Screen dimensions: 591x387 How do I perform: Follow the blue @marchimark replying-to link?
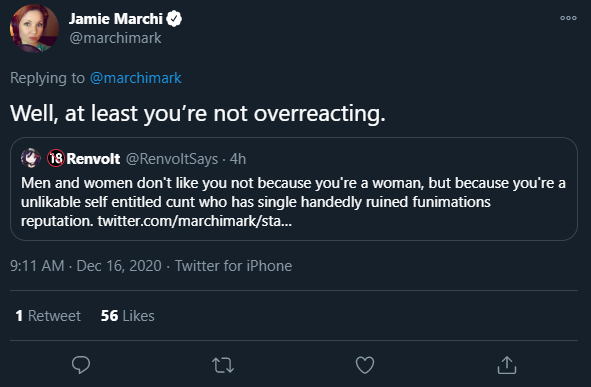(136, 78)
